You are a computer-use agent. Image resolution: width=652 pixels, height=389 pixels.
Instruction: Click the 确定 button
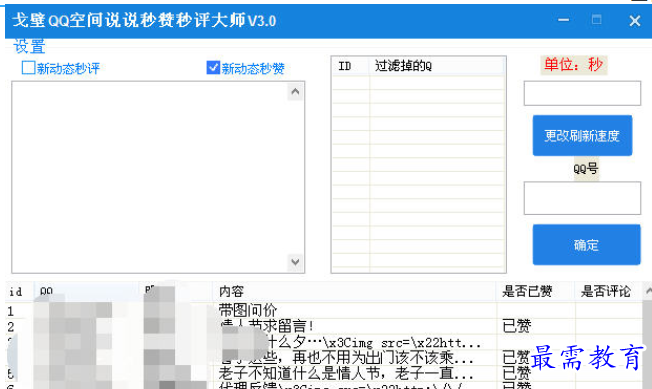[586, 245]
